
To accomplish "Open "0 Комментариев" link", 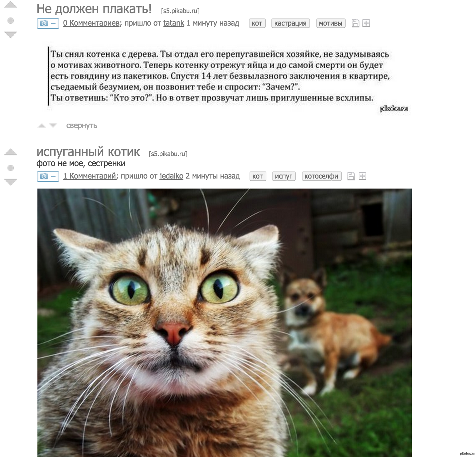I will click(x=92, y=23).
